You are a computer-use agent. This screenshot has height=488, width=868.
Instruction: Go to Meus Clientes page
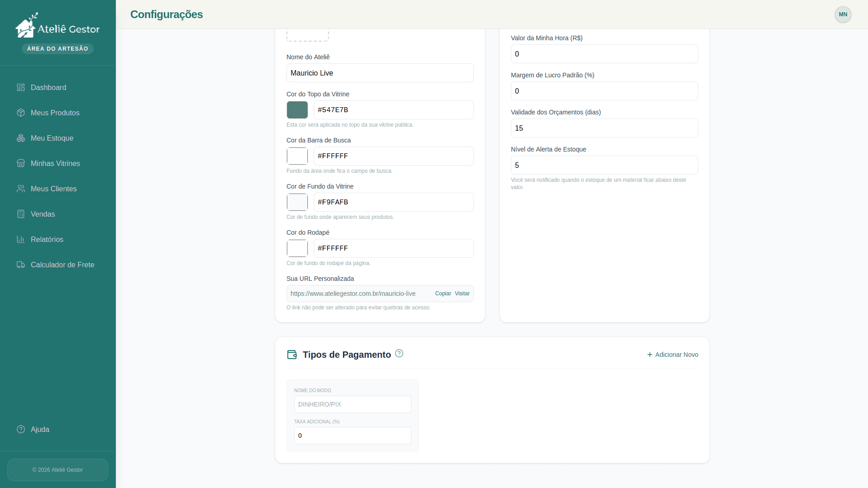(53, 189)
